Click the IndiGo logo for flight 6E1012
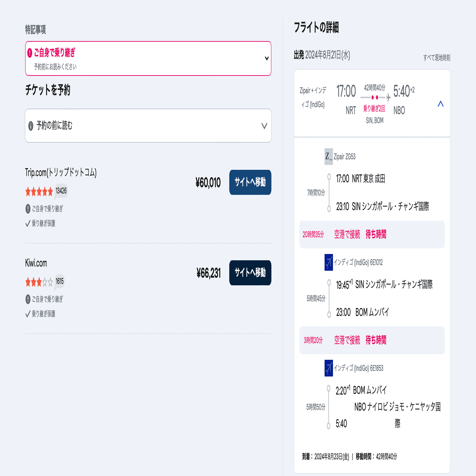This screenshot has height=476, width=476. point(328,262)
